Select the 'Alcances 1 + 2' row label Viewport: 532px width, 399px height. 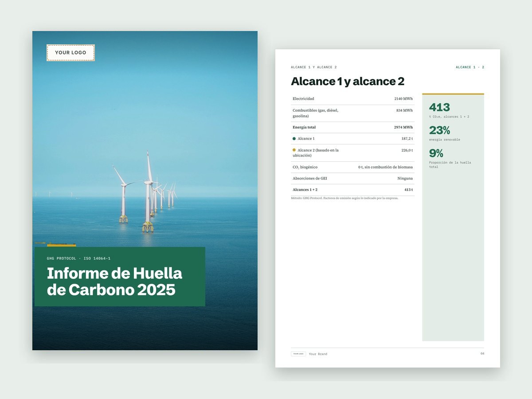click(x=305, y=190)
